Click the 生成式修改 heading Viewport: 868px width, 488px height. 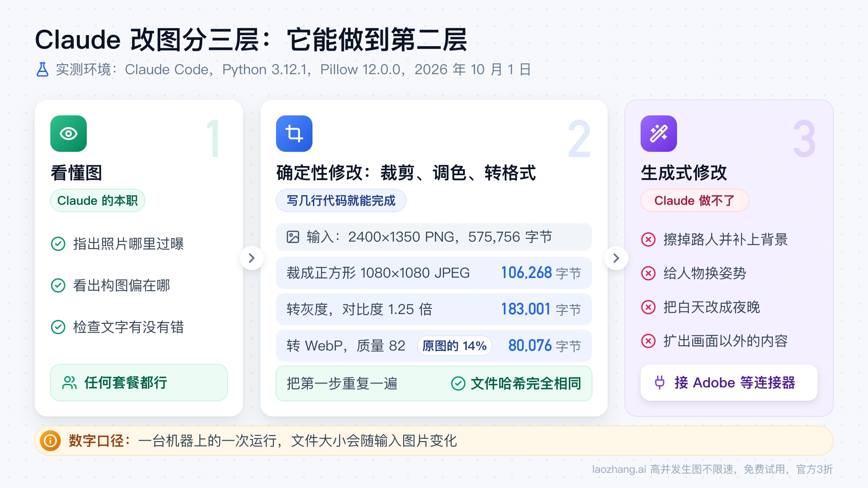[684, 173]
